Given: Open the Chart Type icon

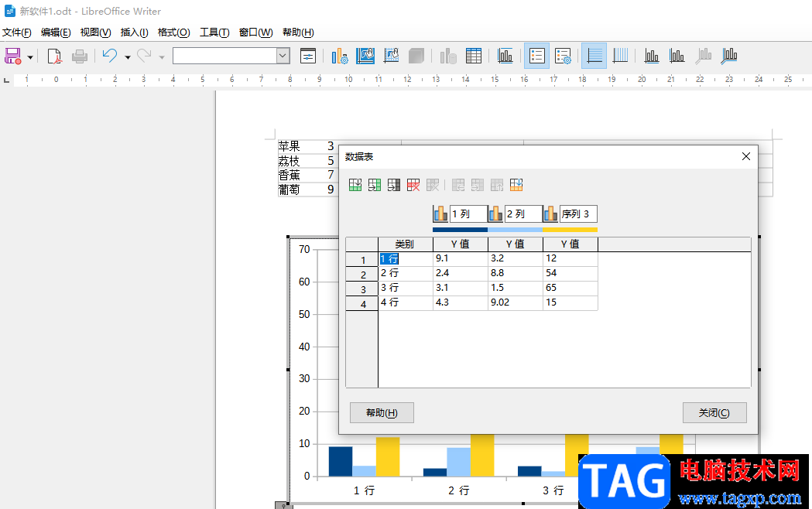Looking at the screenshot, I should [339, 56].
